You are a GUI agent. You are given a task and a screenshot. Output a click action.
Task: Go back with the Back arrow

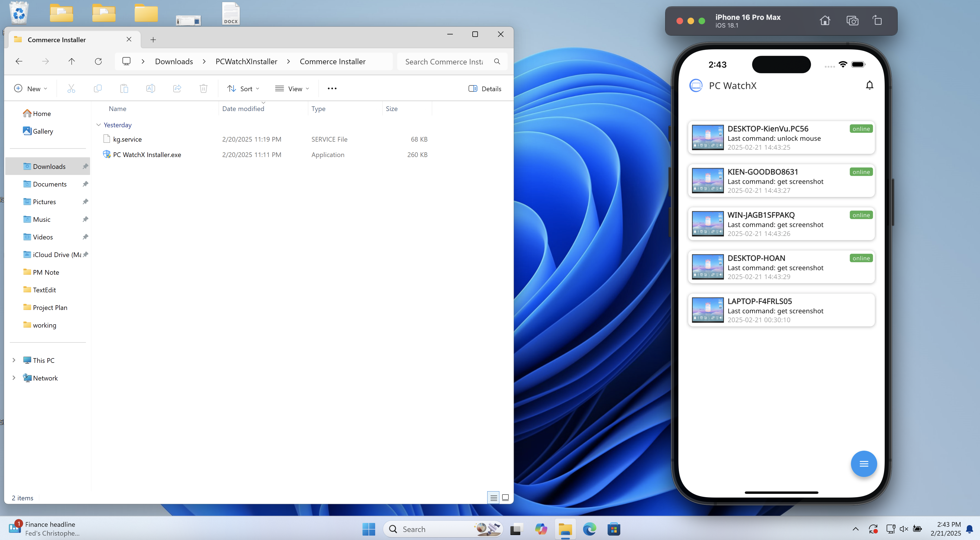click(x=19, y=61)
